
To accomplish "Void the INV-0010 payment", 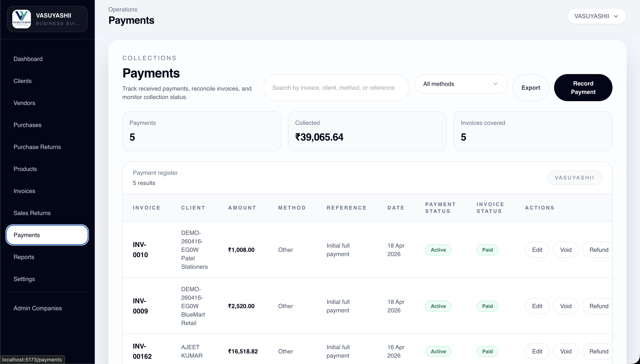I will click(566, 250).
